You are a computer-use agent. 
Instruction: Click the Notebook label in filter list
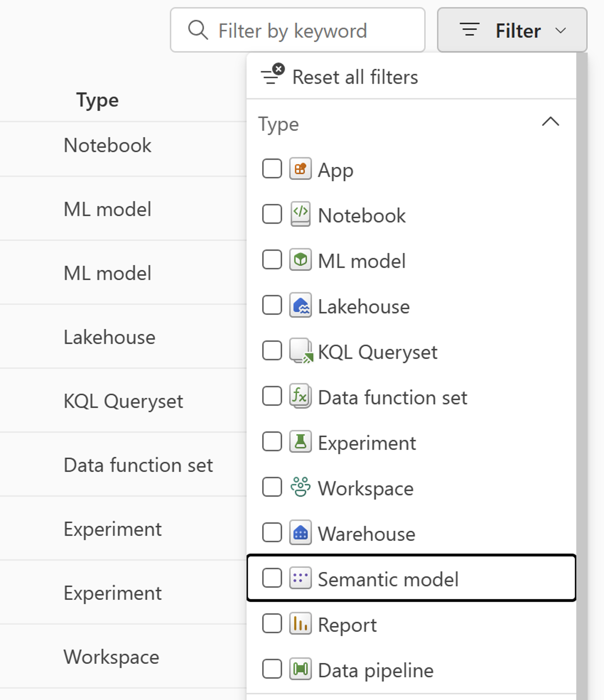pos(362,215)
